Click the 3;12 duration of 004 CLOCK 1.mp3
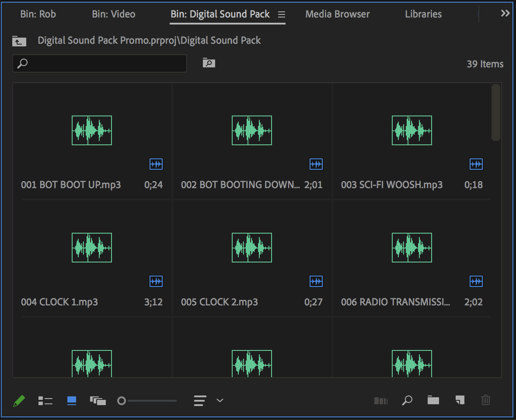Image resolution: width=516 pixels, height=420 pixels. pos(153,302)
